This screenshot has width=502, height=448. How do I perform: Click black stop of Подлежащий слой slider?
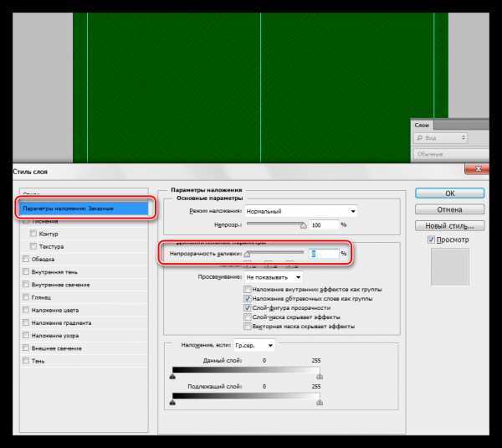pyautogui.click(x=172, y=403)
